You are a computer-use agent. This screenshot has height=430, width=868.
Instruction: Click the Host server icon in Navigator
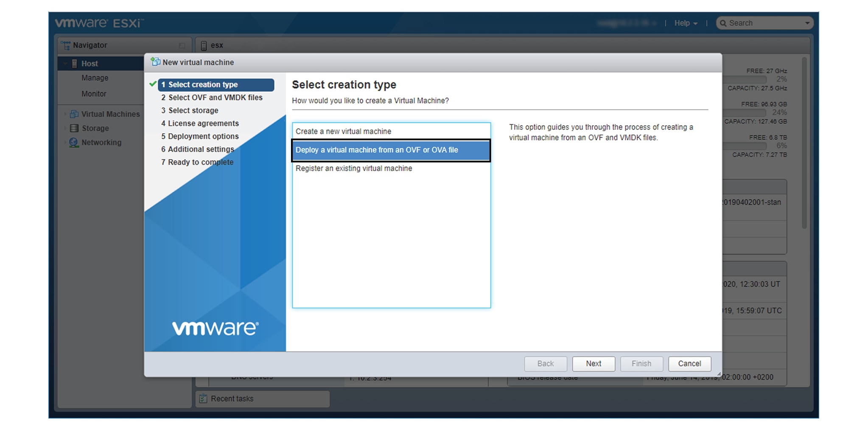(x=75, y=64)
